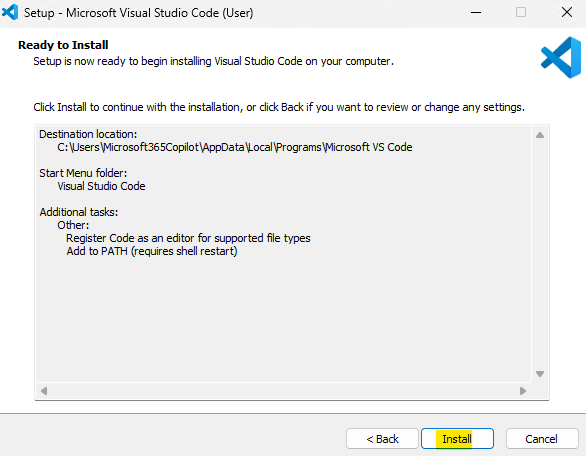586x456 pixels.
Task: Cancel the Visual Studio Code setup
Action: coord(542,438)
